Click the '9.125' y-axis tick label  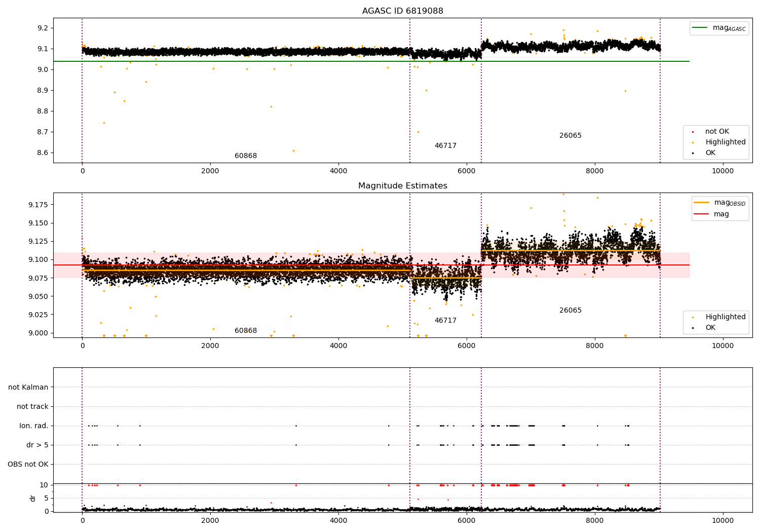[38, 241]
